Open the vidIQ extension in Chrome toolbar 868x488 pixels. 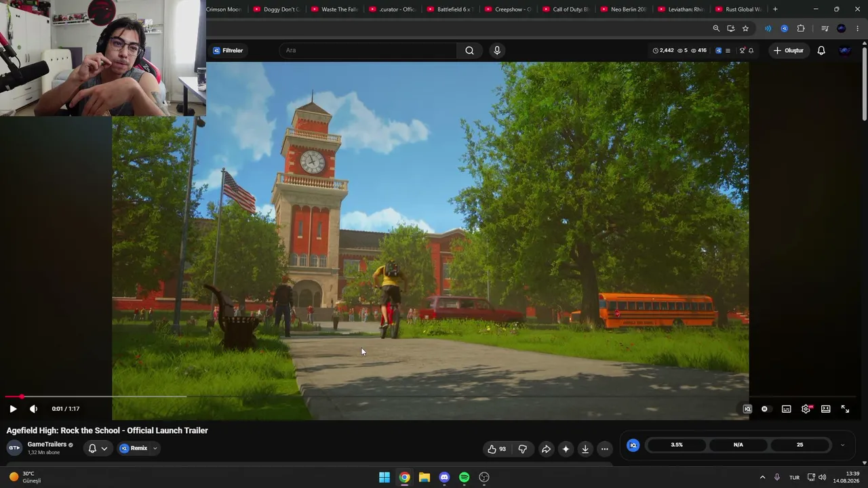tap(784, 28)
